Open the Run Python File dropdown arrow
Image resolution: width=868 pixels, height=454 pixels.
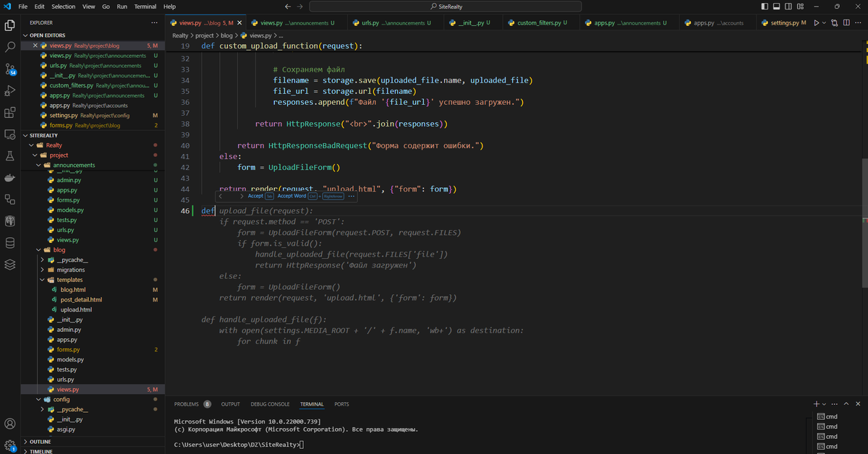point(825,23)
